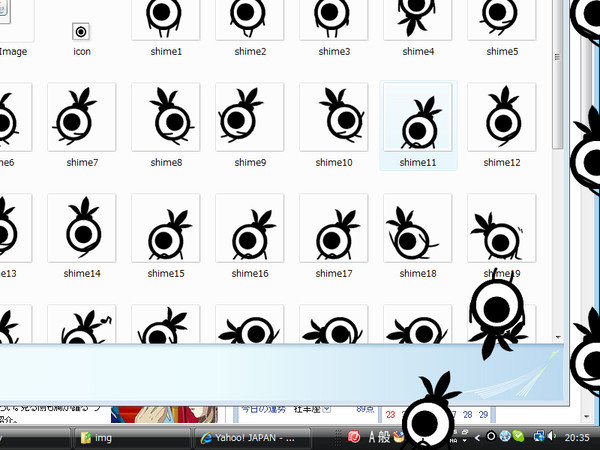Click the taskbar clock showing 20:35

[x=577, y=437]
